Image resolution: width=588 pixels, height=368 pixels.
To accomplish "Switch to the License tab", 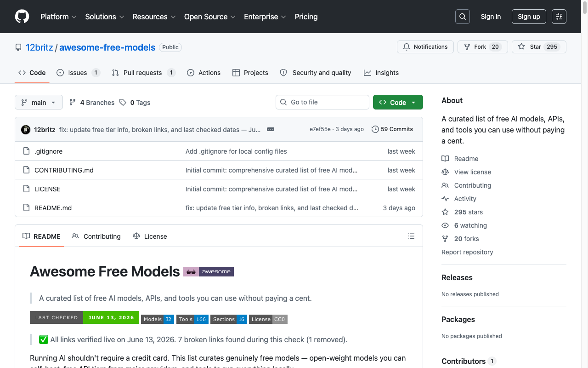I will coord(150,236).
